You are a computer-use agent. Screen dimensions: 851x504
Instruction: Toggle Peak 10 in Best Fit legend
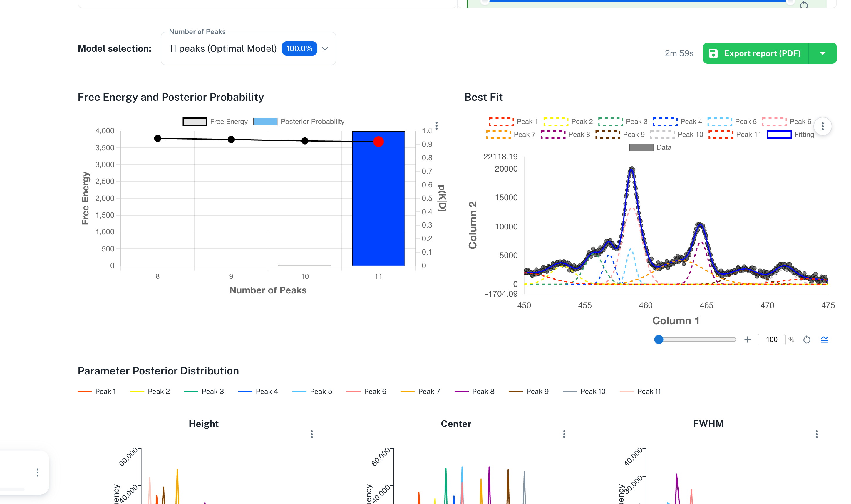[x=676, y=135]
